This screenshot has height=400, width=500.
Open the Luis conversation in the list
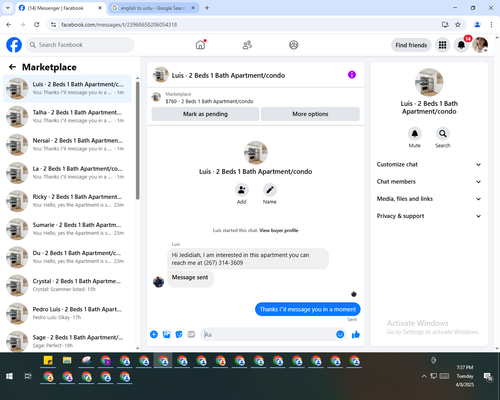click(67, 88)
